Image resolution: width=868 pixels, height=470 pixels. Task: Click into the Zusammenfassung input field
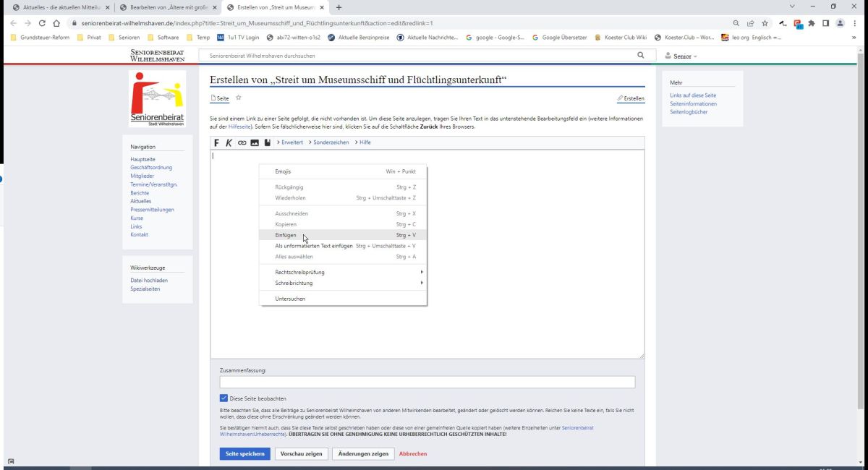coord(427,383)
